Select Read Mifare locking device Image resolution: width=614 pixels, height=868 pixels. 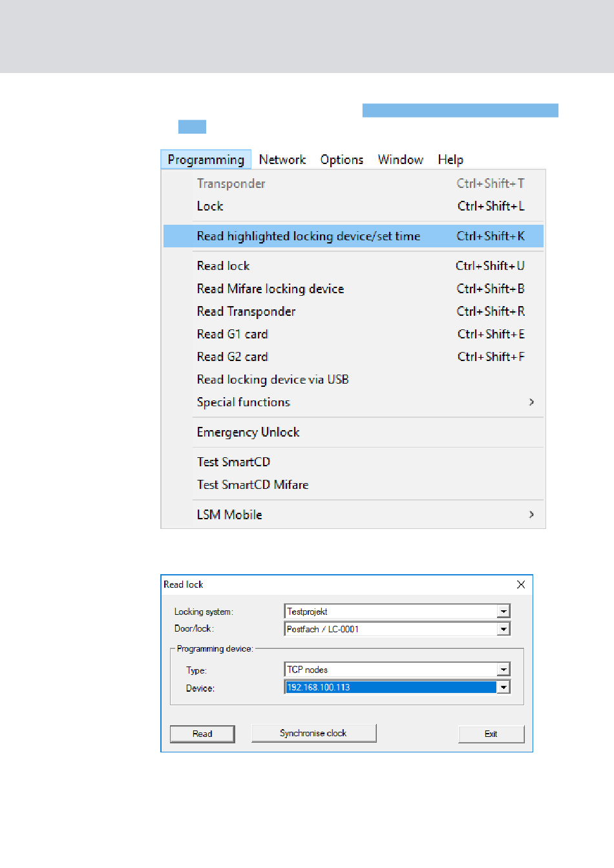pos(270,289)
